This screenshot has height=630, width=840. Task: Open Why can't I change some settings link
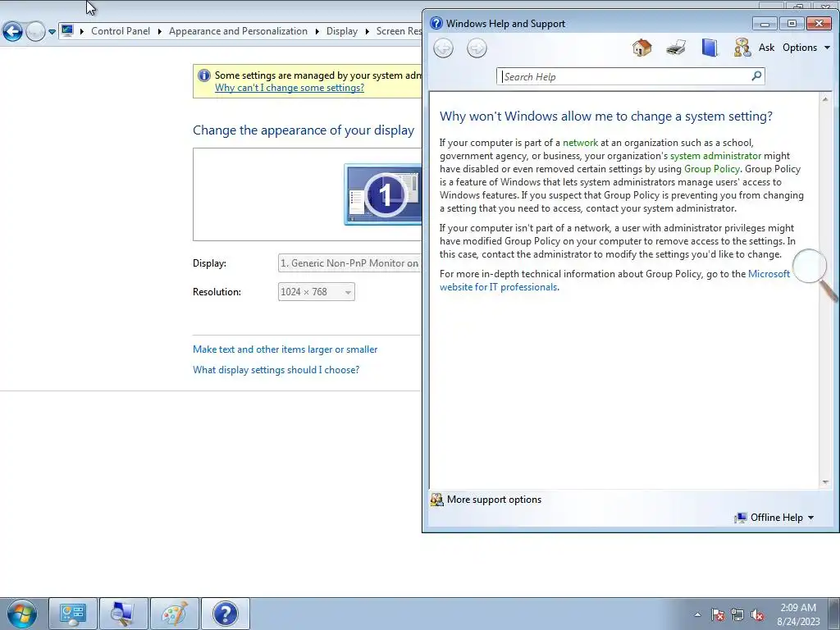pyautogui.click(x=290, y=88)
